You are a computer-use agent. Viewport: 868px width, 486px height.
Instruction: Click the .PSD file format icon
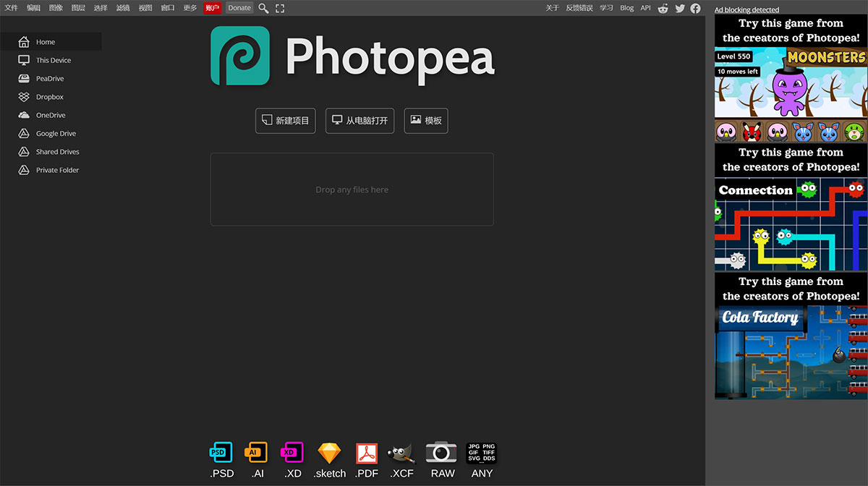pos(221,452)
